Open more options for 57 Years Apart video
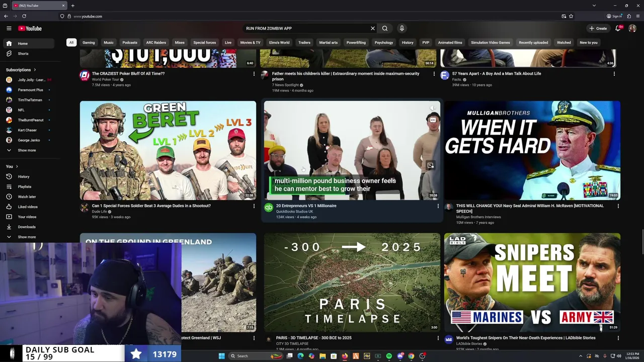Screen dimensions: 644x362 coord(614,74)
